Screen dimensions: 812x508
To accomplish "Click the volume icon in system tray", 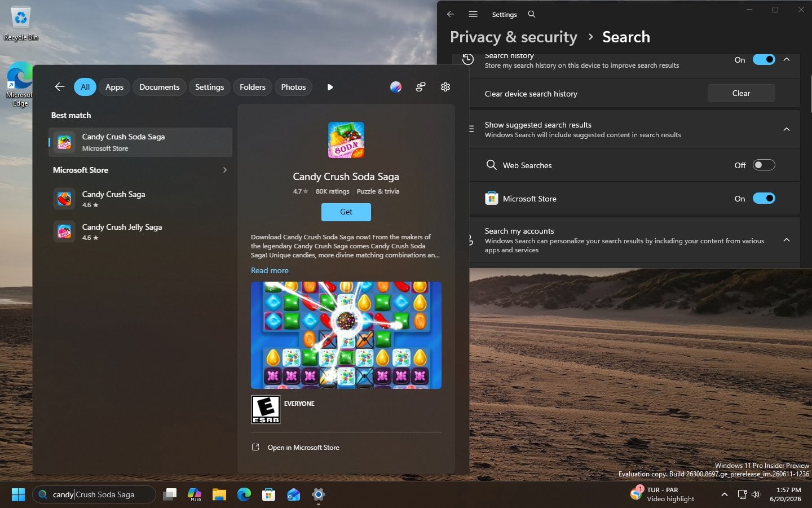I will click(x=756, y=494).
